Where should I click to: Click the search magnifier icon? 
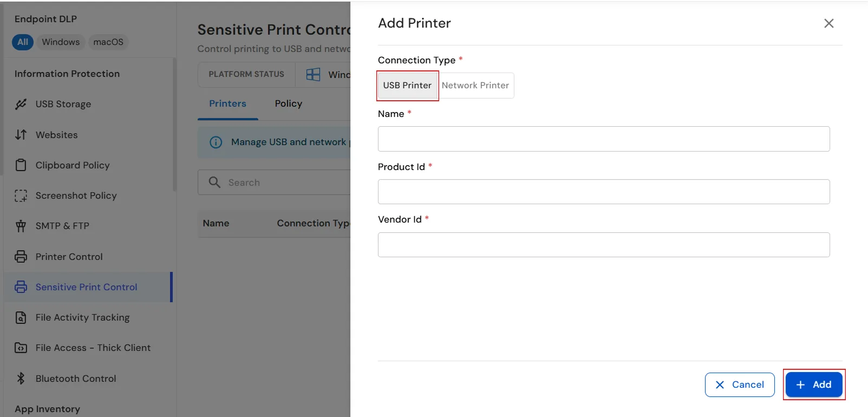(x=214, y=182)
